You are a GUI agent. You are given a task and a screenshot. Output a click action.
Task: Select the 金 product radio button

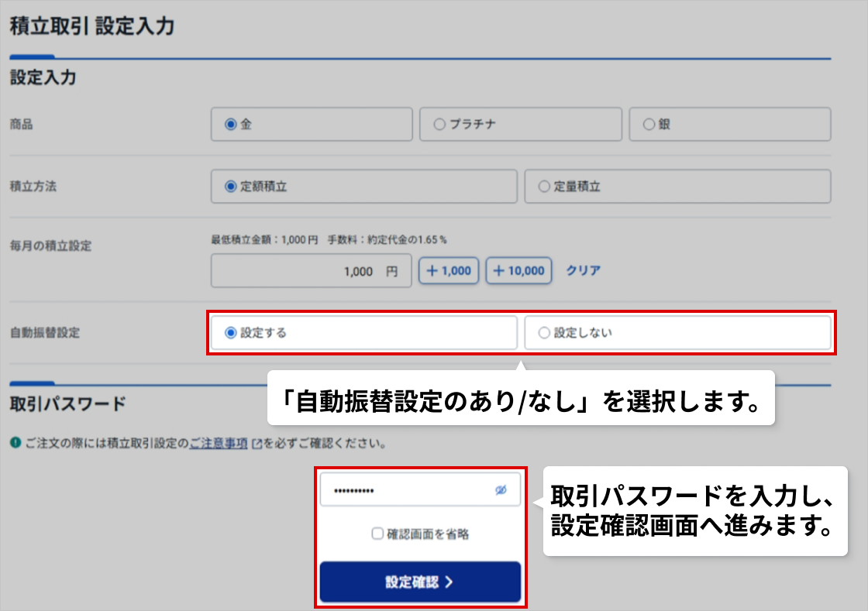[x=230, y=124]
